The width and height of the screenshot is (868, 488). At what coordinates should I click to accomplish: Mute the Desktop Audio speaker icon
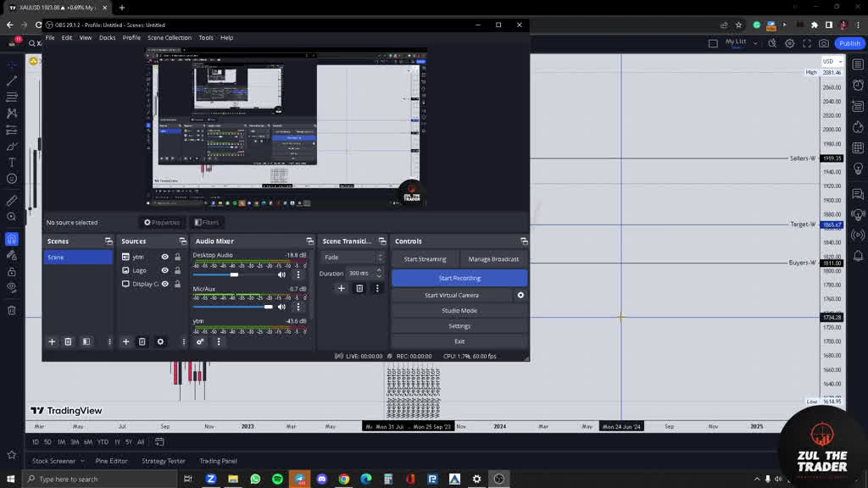281,274
